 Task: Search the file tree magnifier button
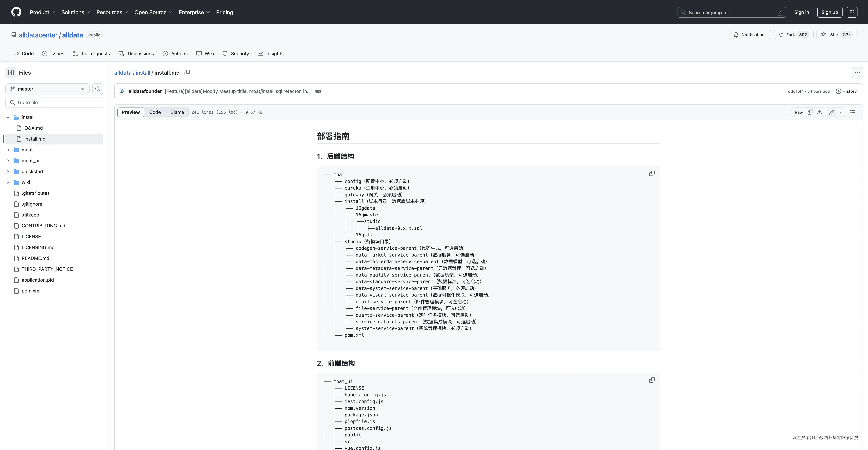[x=98, y=89]
